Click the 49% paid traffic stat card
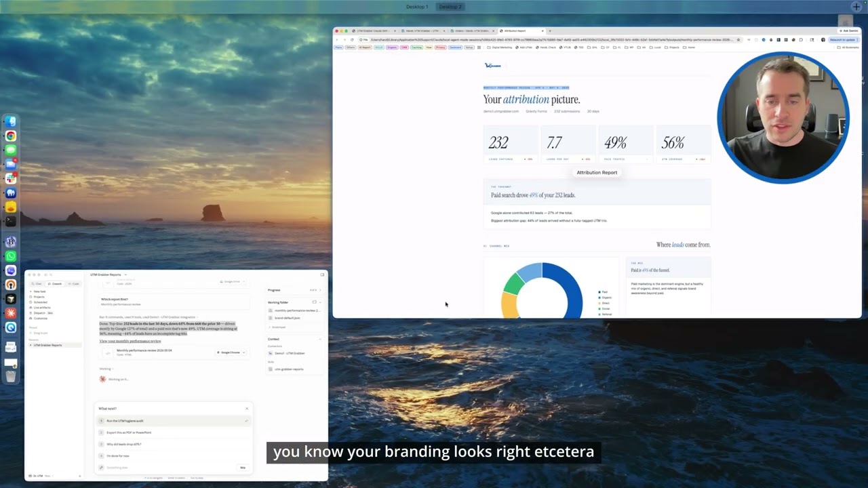Viewport: 868px width, 488px height. coord(625,144)
